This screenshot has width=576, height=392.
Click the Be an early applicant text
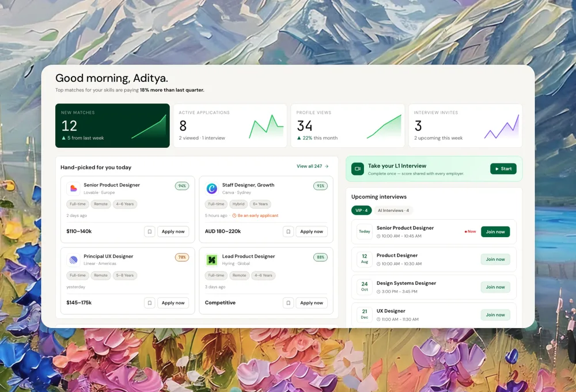[258, 216]
